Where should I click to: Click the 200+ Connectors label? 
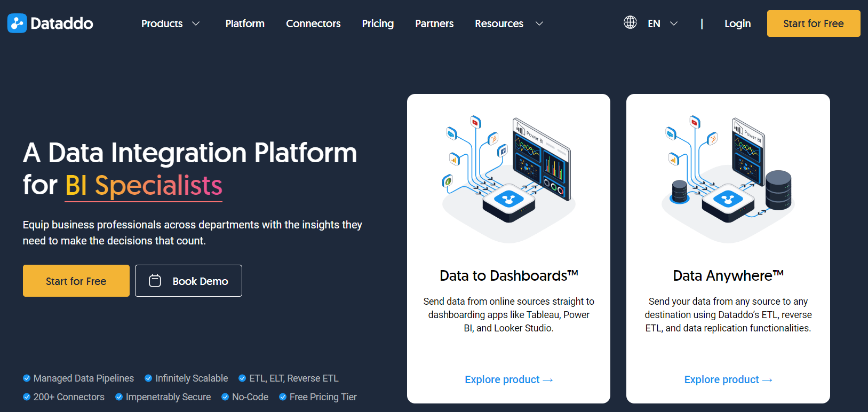tap(69, 397)
